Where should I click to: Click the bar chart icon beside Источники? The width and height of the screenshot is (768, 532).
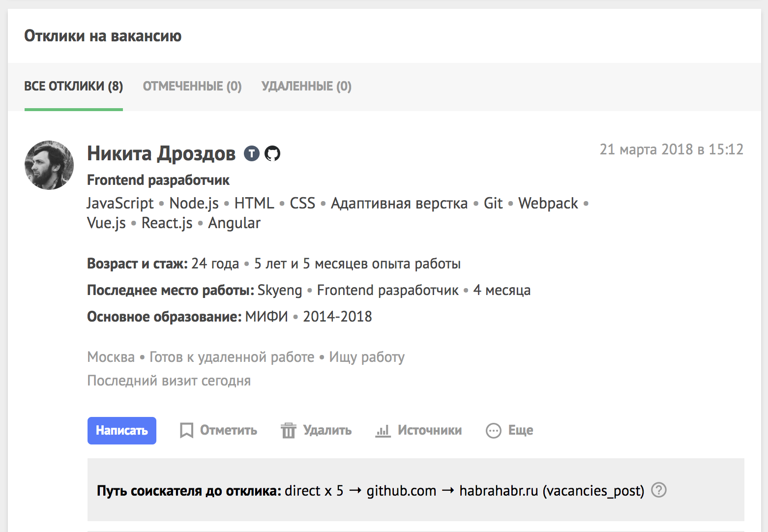tap(383, 431)
